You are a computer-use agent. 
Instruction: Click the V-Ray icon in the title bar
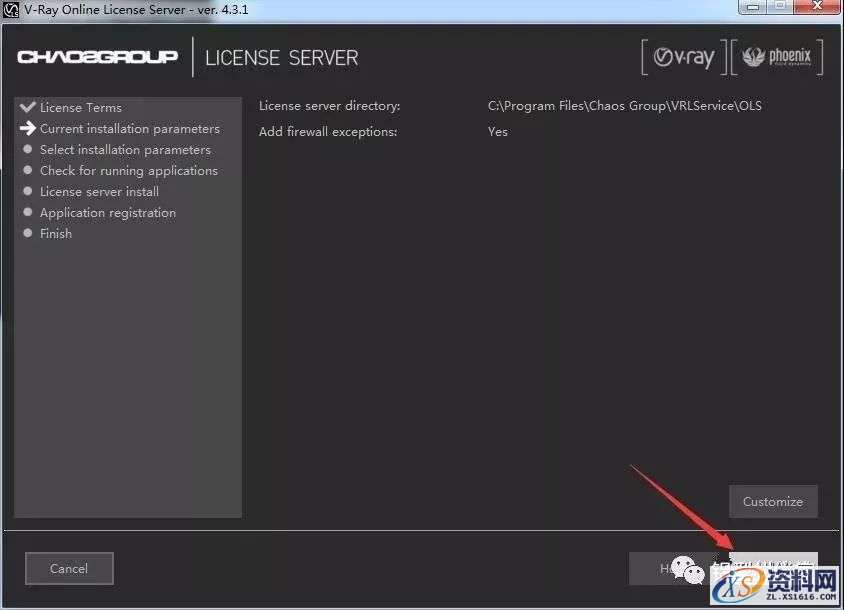9,9
